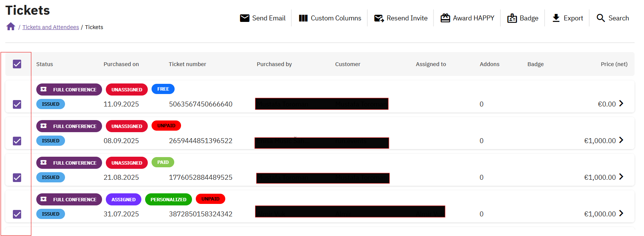Uncheck the ticket purchased 08.09.2025

(17, 141)
